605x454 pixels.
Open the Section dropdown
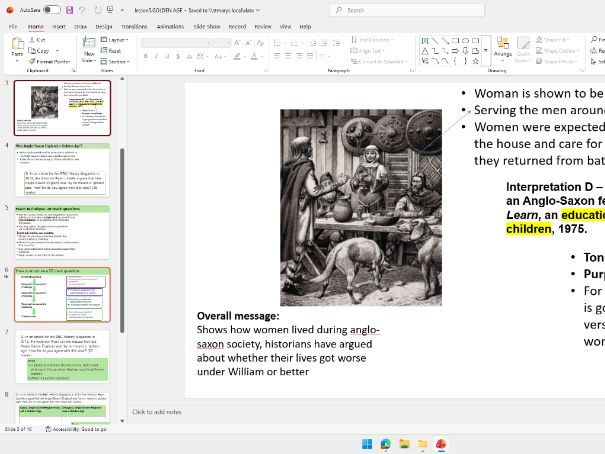point(115,61)
